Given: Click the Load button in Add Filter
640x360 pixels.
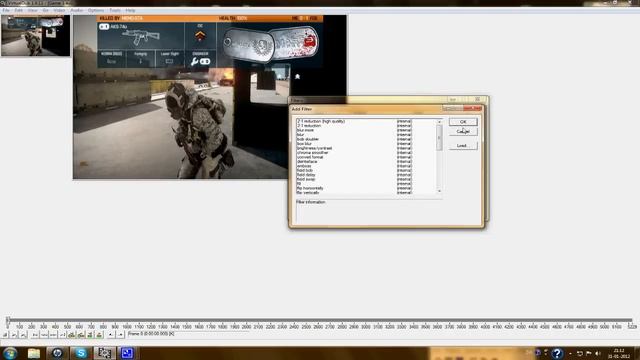Looking at the screenshot, I should 463,145.
